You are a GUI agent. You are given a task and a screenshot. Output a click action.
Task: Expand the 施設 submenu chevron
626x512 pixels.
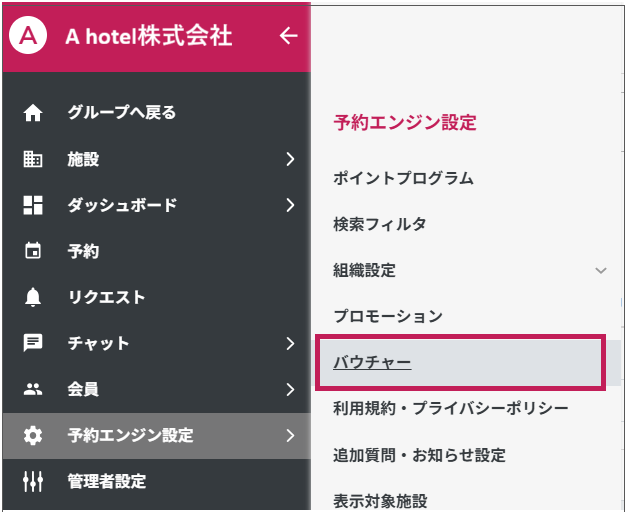(289, 159)
